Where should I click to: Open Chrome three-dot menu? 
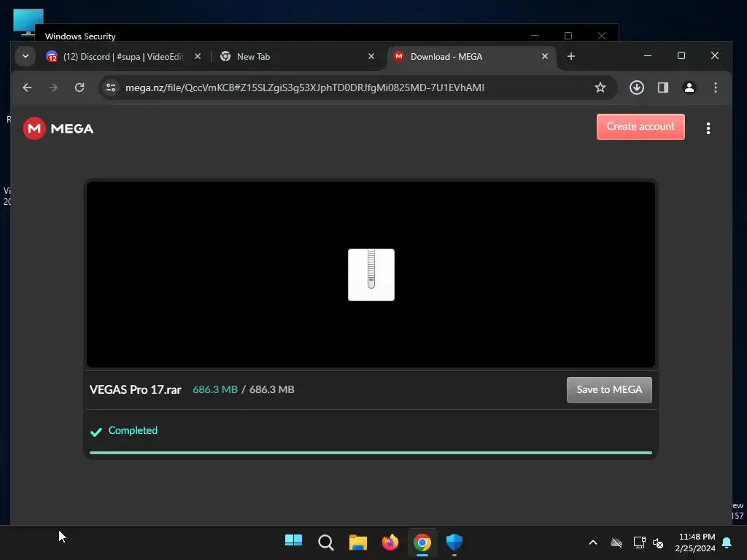[715, 87]
